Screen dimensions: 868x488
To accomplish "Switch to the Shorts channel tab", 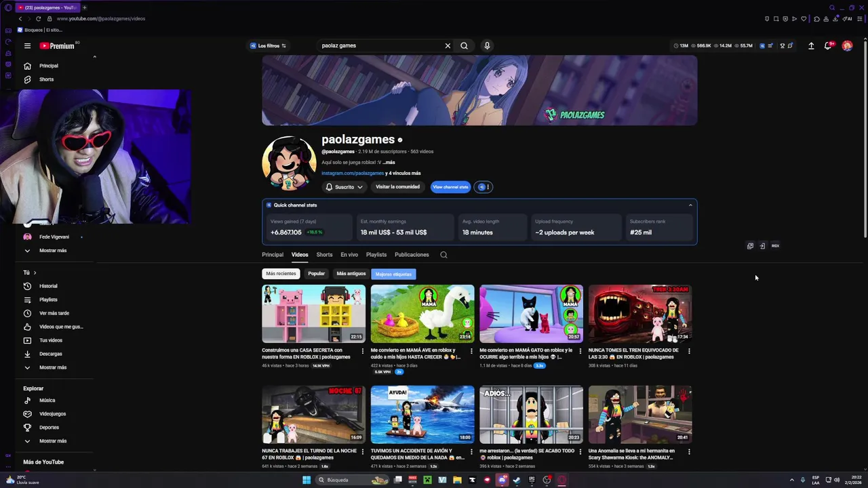I will [x=324, y=255].
